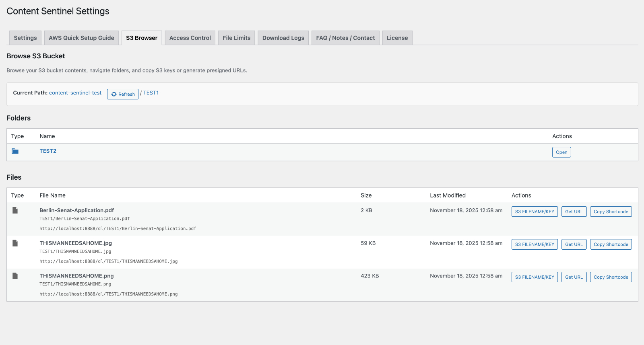Click file name Berlin-Senat-Application.pdf
The image size is (644, 345).
click(x=76, y=210)
